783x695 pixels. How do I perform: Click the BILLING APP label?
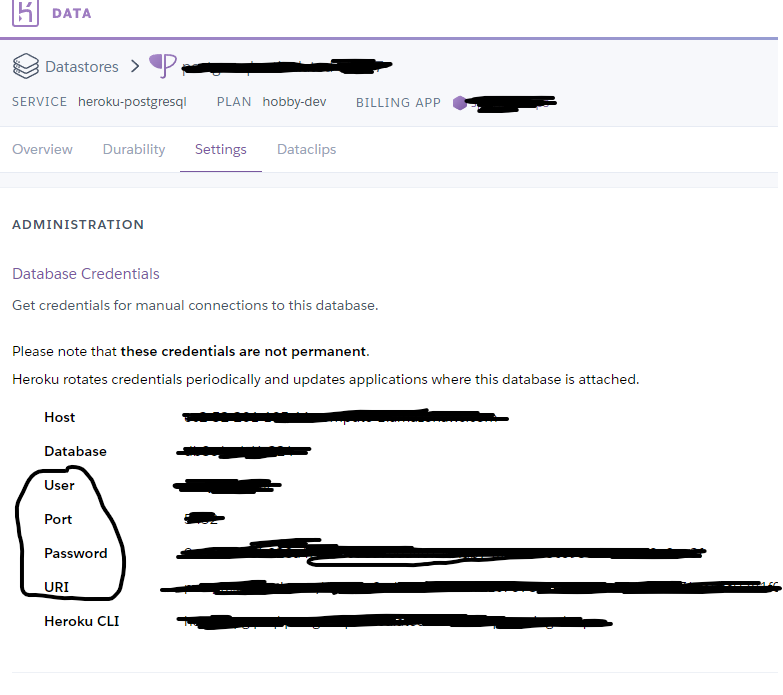point(398,103)
